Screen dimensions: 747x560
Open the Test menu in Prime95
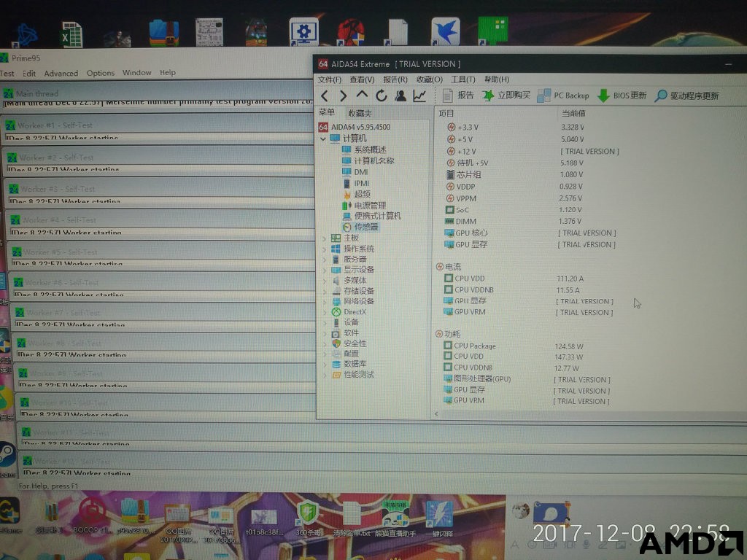click(7, 74)
